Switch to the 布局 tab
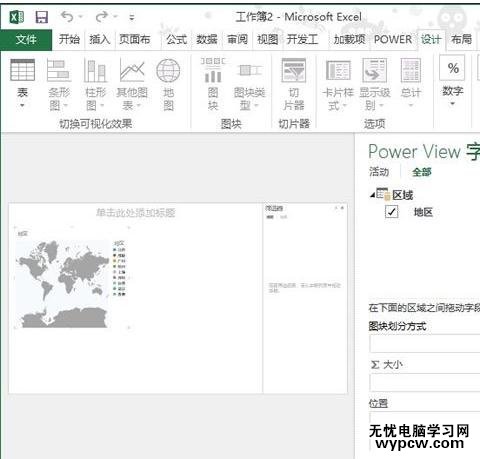This screenshot has height=459, width=480. [461, 40]
